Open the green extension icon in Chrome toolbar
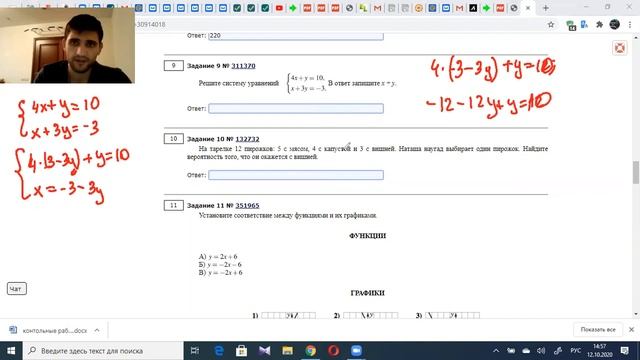The width and height of the screenshot is (640, 360). [571, 25]
